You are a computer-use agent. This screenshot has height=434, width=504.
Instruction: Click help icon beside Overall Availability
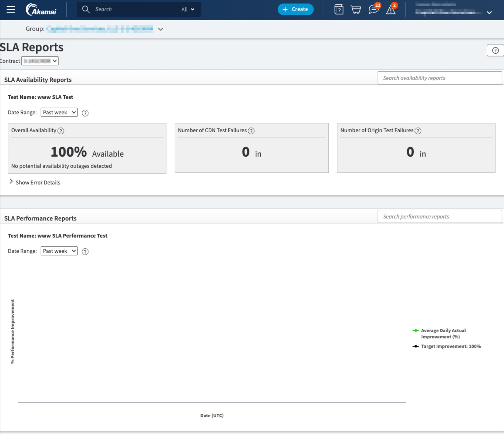click(x=61, y=131)
